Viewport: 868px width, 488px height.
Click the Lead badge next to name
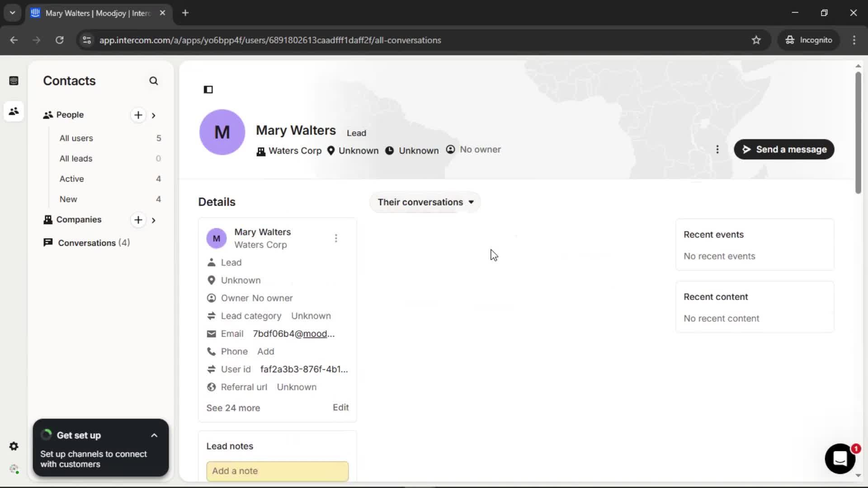[356, 133]
